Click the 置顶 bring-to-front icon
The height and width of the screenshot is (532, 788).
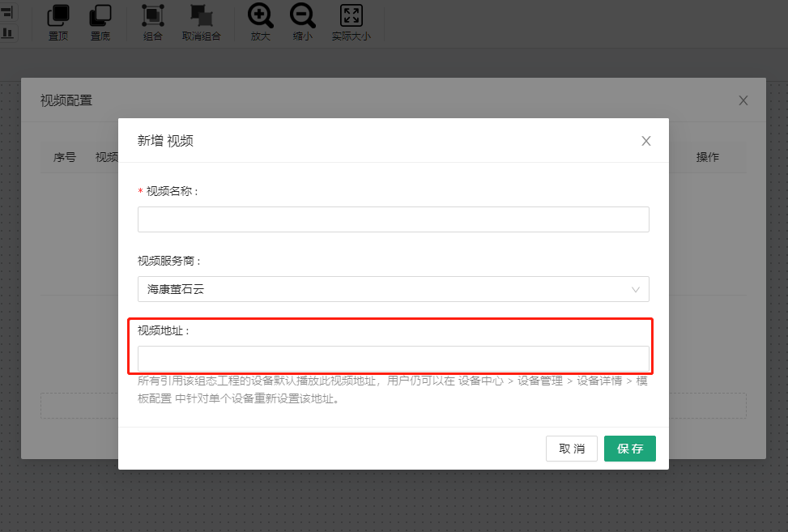(58, 15)
